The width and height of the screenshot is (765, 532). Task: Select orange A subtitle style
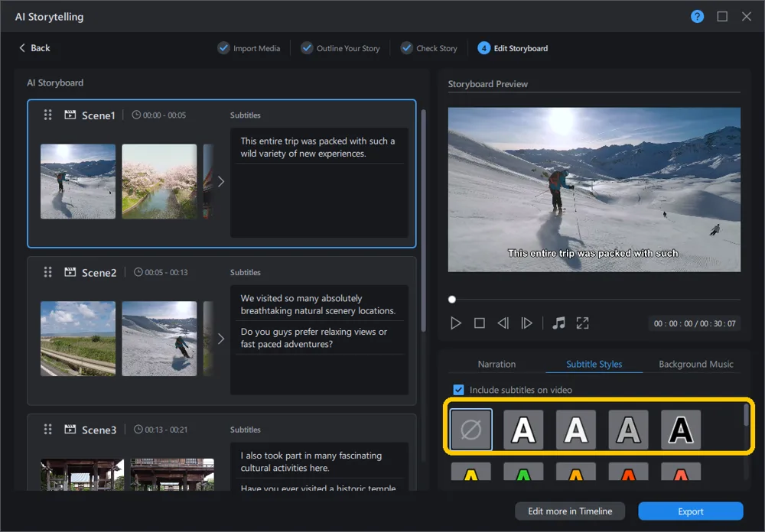pyautogui.click(x=576, y=472)
